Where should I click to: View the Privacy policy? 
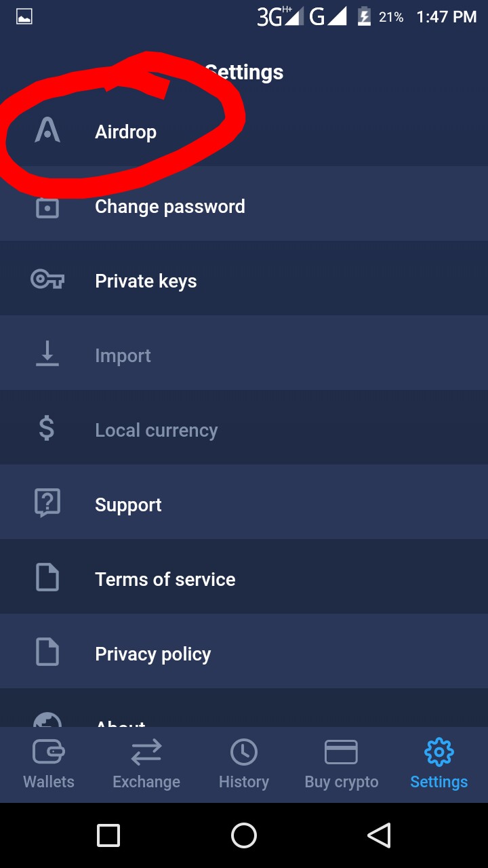pos(153,654)
